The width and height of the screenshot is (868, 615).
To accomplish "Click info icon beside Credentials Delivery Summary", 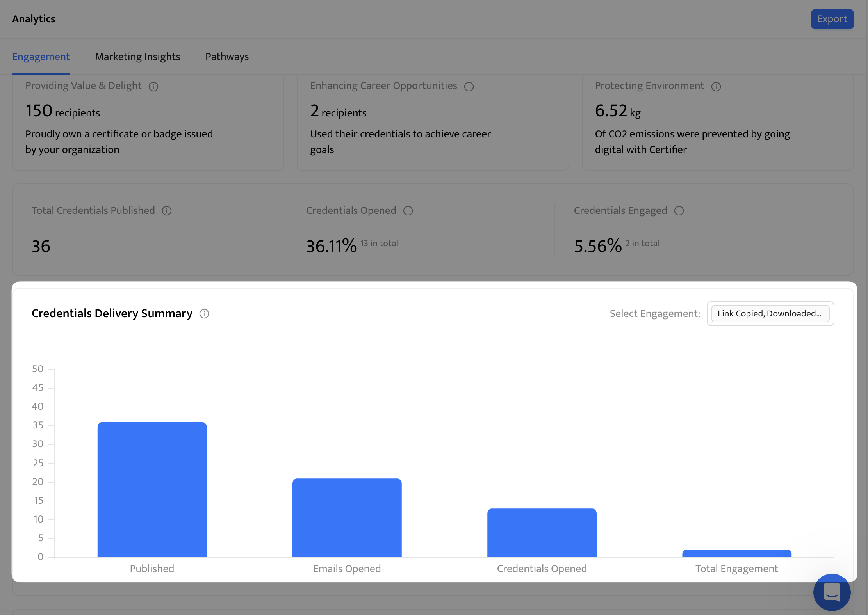I will (x=204, y=314).
